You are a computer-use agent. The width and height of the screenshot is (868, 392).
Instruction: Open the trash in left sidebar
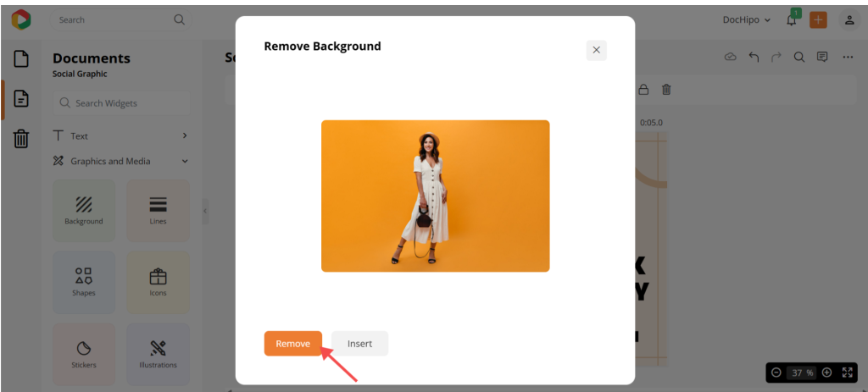point(21,138)
